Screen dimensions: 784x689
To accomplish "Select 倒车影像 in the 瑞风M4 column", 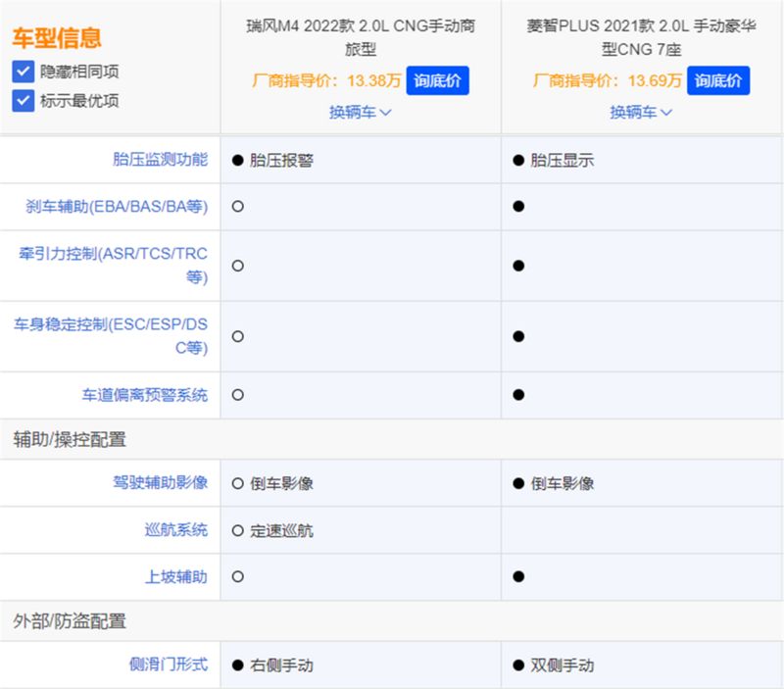I will click(281, 483).
